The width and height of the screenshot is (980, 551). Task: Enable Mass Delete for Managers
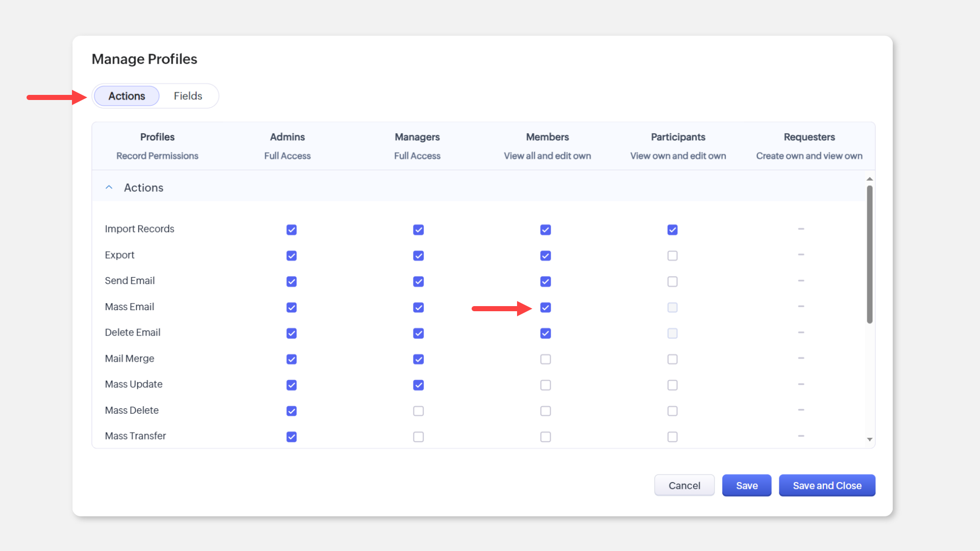click(x=419, y=411)
